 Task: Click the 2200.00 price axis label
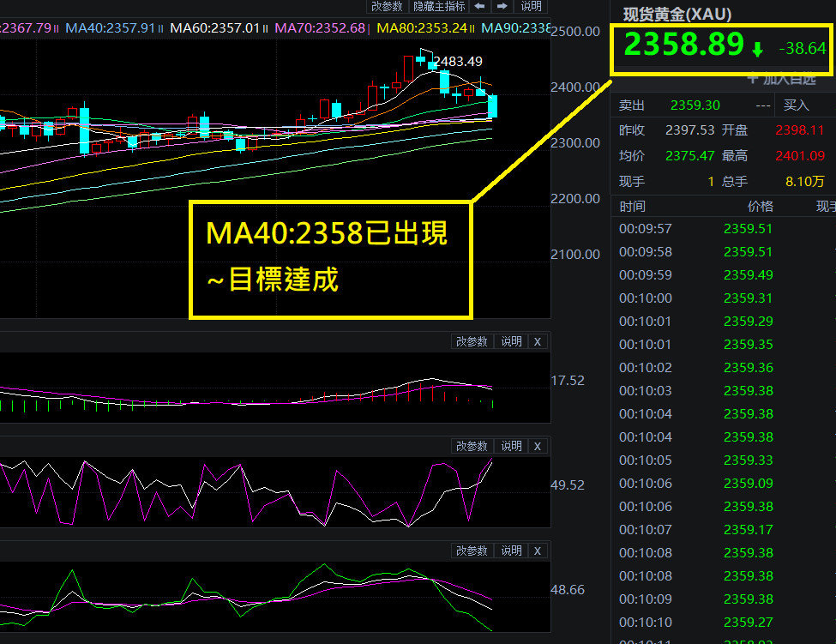[575, 198]
